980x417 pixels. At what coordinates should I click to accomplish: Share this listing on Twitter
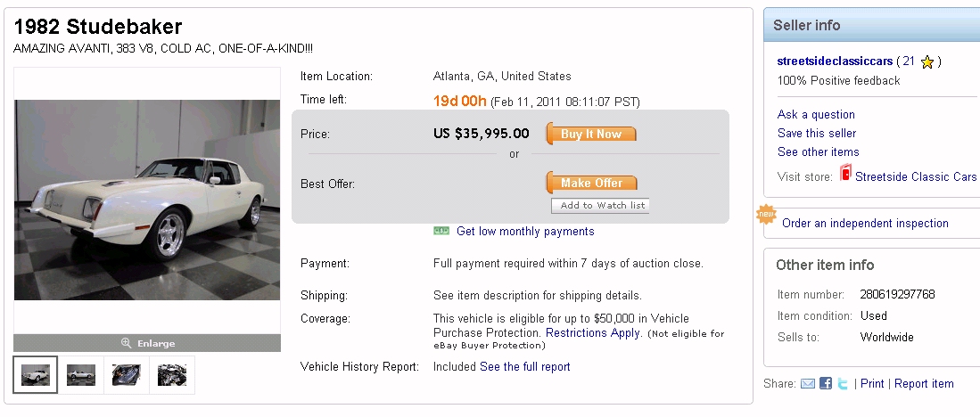(x=842, y=383)
